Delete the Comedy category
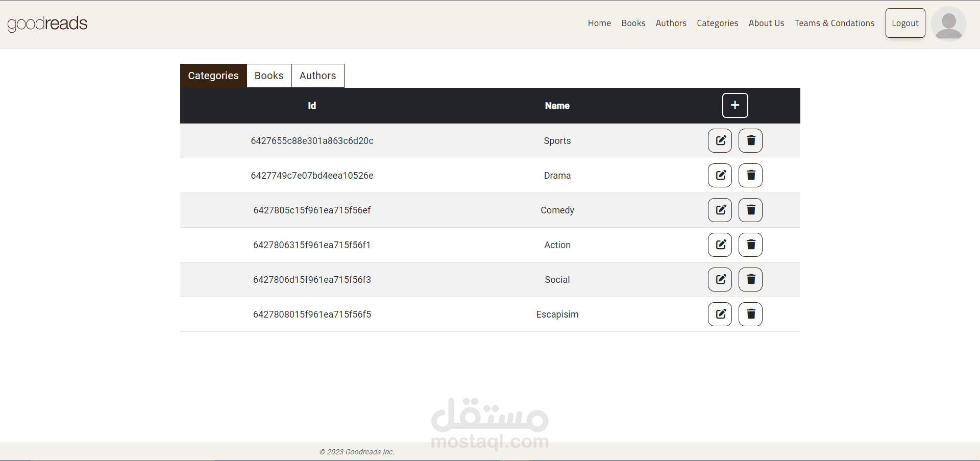The width and height of the screenshot is (980, 461). (x=750, y=210)
